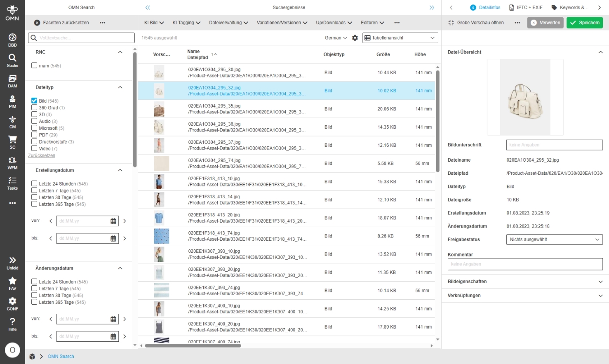
Task: Switch to the IPTC + EXIF tab
Action: coord(526,7)
